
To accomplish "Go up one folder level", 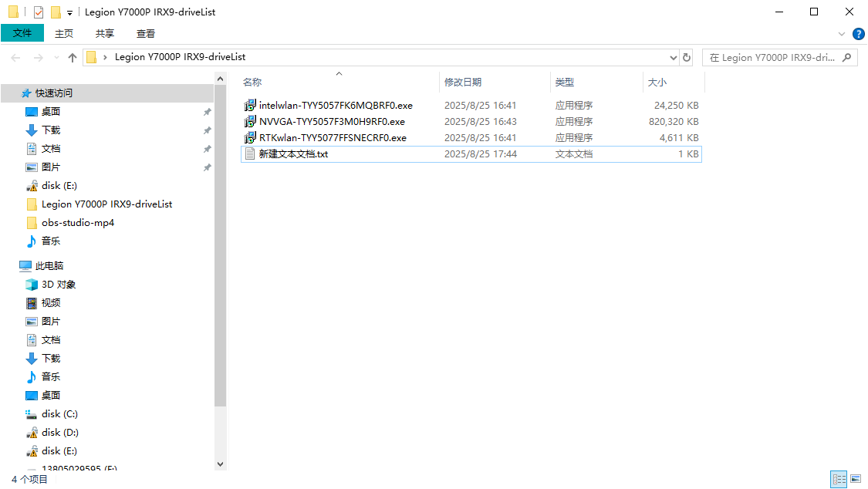I will point(72,58).
